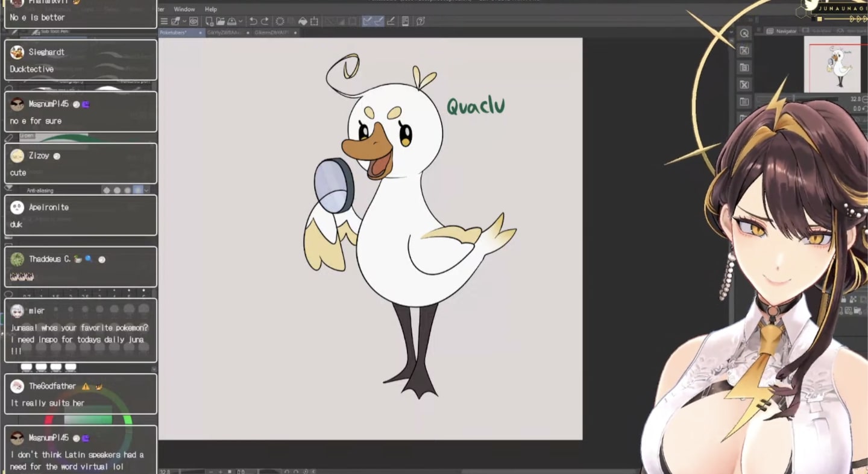The height and width of the screenshot is (474, 868).
Task: Select the first anti-aliasing option (none)
Action: 107,190
